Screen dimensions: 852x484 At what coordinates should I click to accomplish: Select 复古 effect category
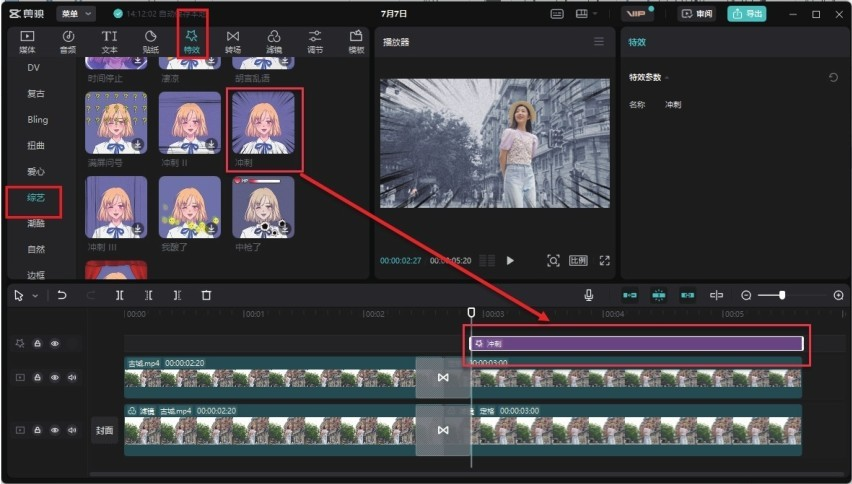pos(36,93)
